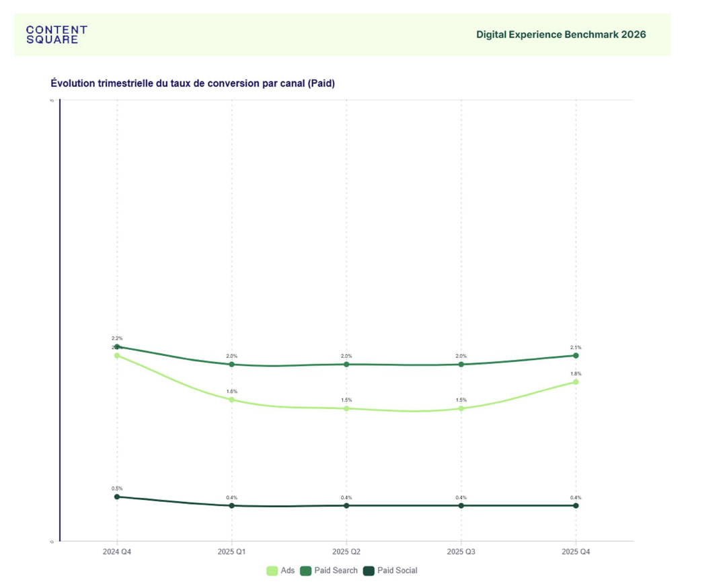
Task: Click the Ads data point at 2024 Q4
Action: (x=117, y=356)
